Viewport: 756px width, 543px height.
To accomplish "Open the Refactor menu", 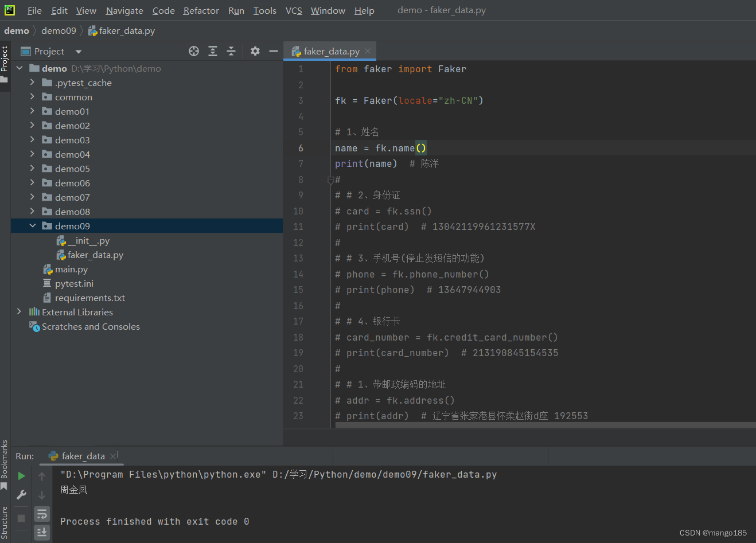I will click(x=201, y=10).
